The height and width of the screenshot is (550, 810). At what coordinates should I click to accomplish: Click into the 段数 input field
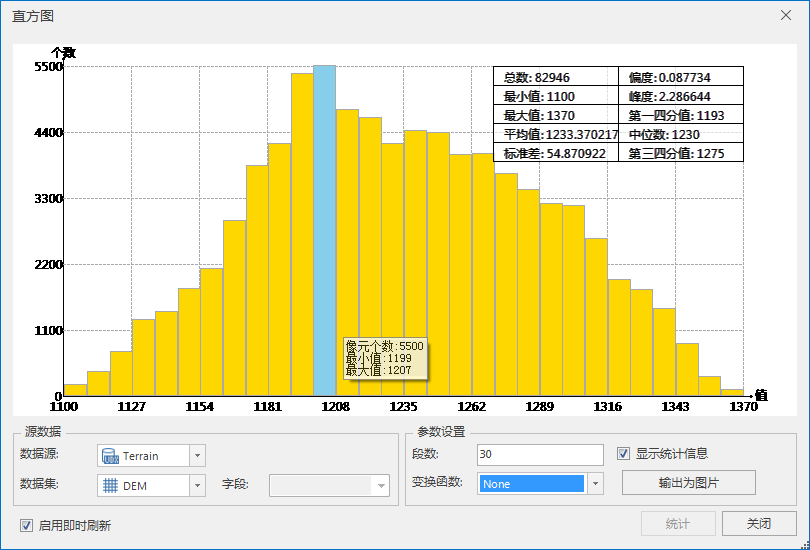[540, 455]
